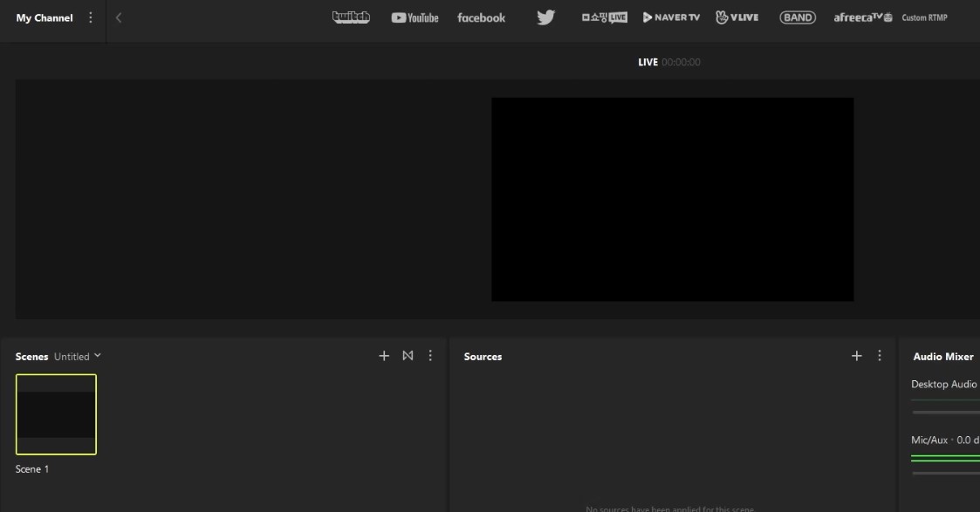Select the My Channel menu item

[x=44, y=17]
